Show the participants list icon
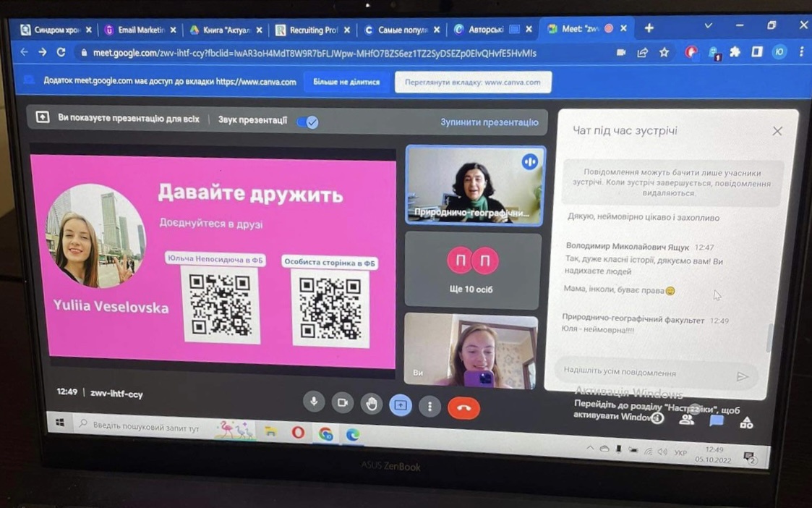Image resolution: width=812 pixels, height=508 pixels. click(687, 420)
